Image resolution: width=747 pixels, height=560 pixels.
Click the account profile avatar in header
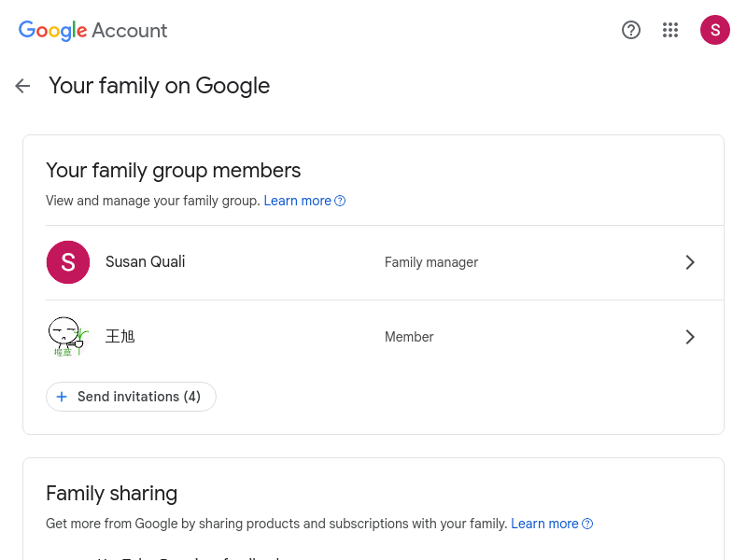click(715, 30)
